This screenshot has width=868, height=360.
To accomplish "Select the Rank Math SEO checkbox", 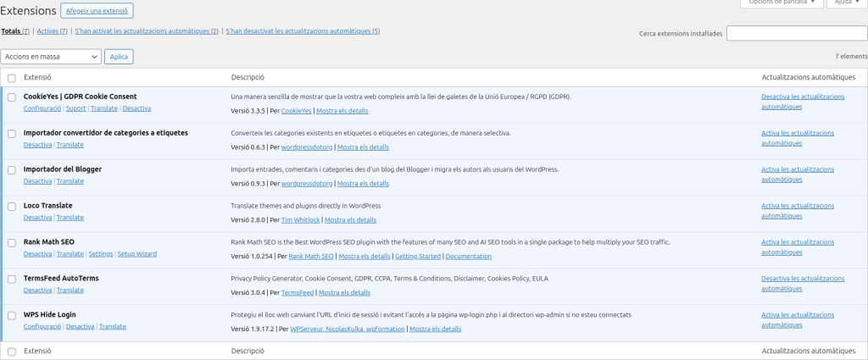I will [12, 242].
